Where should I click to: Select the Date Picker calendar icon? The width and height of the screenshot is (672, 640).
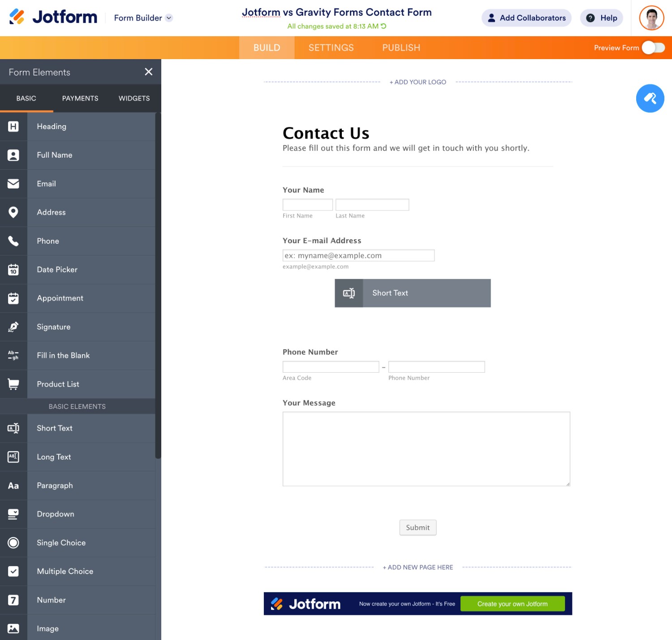click(x=13, y=270)
